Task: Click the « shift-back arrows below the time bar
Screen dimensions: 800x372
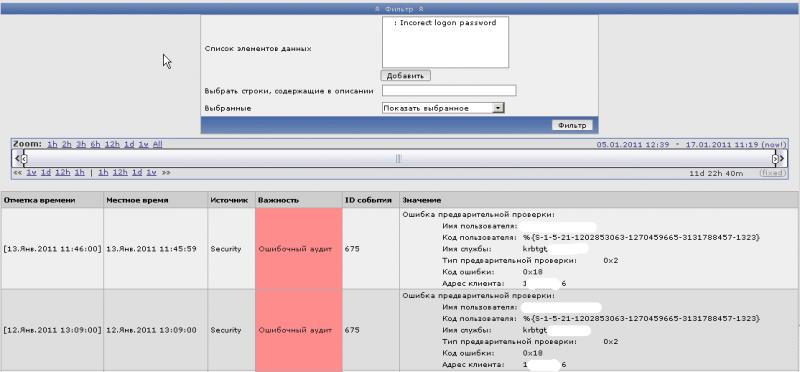Action: 17,172
